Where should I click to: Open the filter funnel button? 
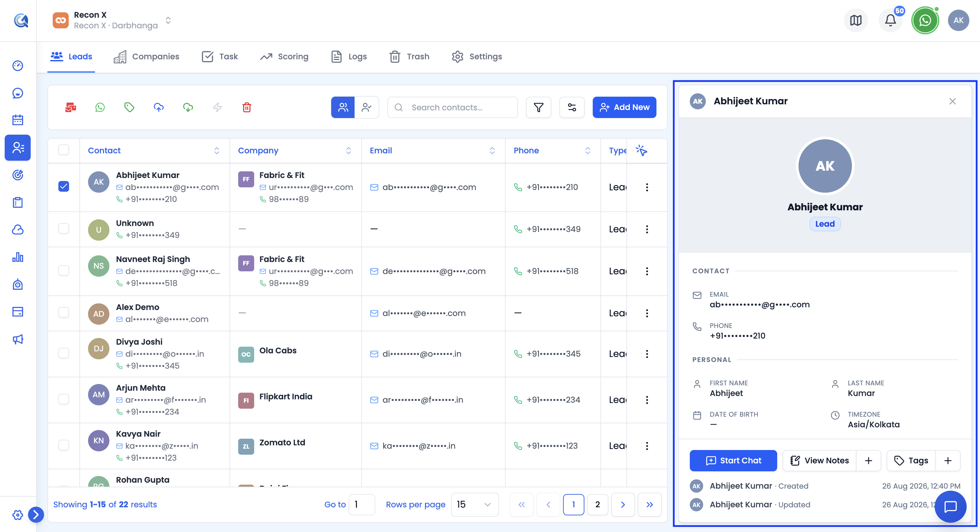[538, 108]
